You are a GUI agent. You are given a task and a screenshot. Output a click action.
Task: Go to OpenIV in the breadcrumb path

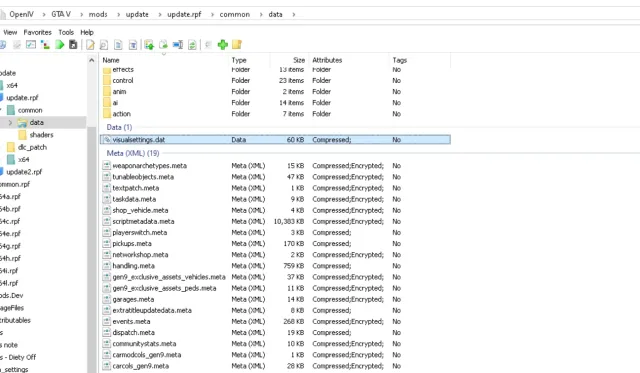tap(21, 14)
